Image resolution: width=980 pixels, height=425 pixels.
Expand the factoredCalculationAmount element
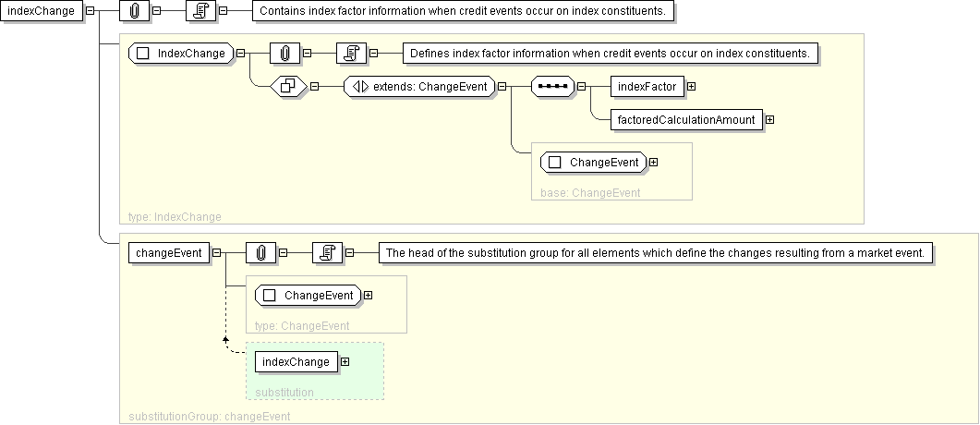coord(769,119)
